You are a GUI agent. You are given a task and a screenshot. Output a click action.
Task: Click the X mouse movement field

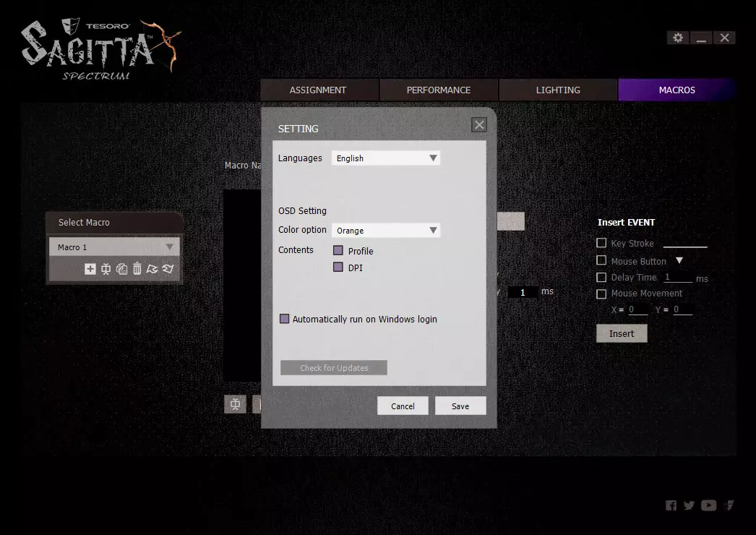(x=638, y=309)
